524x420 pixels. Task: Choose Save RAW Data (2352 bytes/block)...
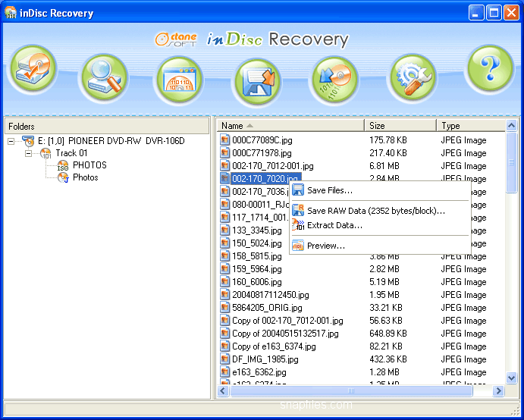pos(380,211)
